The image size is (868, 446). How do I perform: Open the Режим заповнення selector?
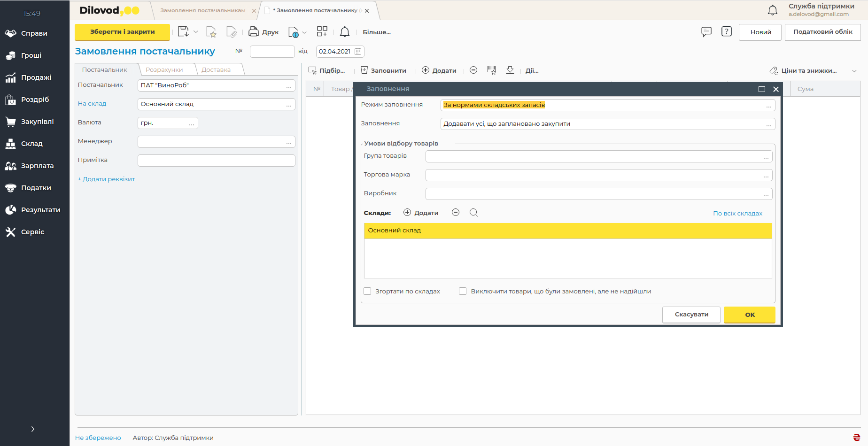coord(768,106)
